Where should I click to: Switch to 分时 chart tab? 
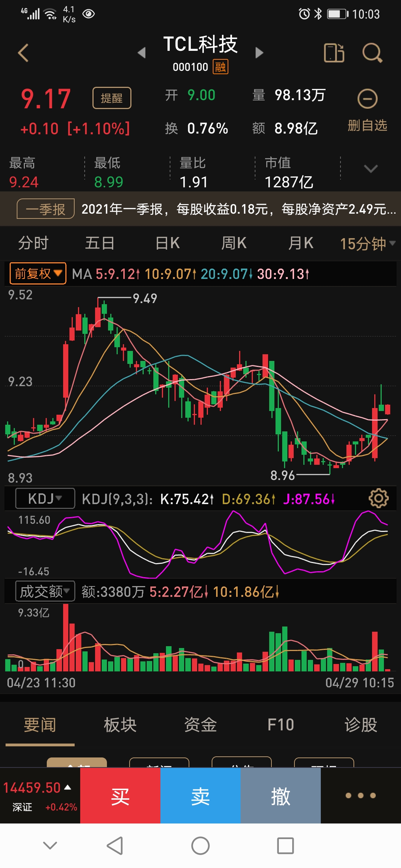[33, 243]
